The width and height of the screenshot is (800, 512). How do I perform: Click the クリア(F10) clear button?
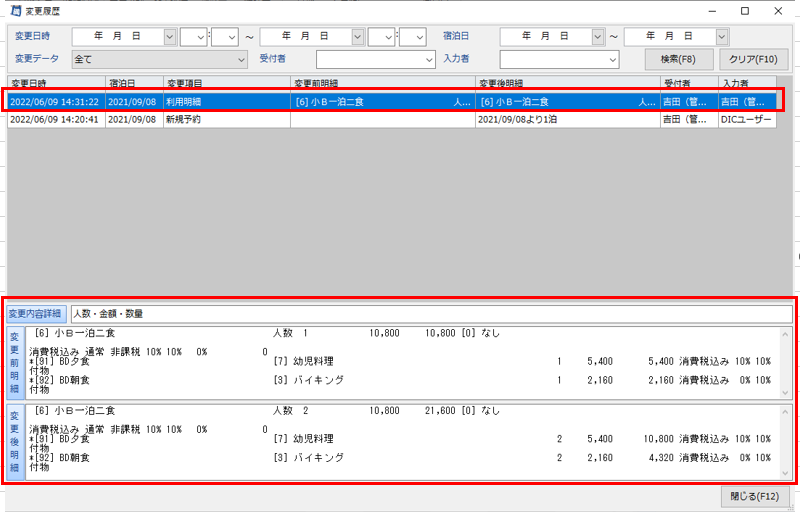point(755,59)
